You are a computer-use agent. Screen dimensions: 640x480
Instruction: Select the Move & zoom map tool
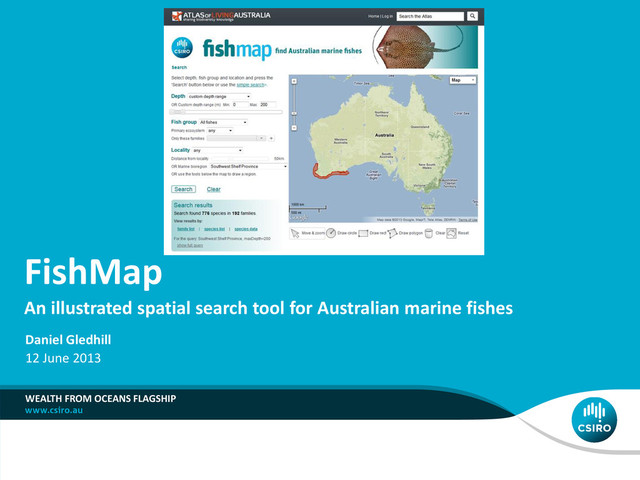coord(308,233)
